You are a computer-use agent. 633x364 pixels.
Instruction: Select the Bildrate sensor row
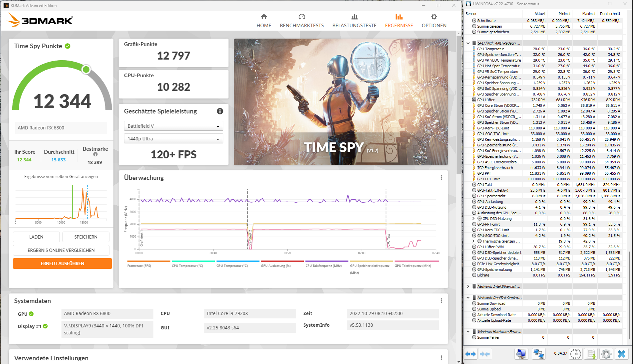point(543,275)
